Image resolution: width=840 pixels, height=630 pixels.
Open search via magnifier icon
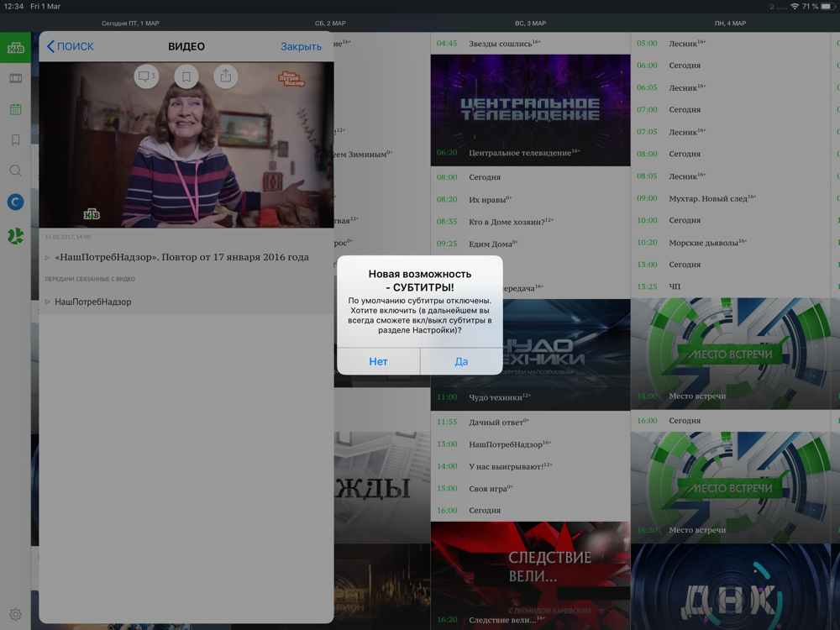(x=15, y=171)
